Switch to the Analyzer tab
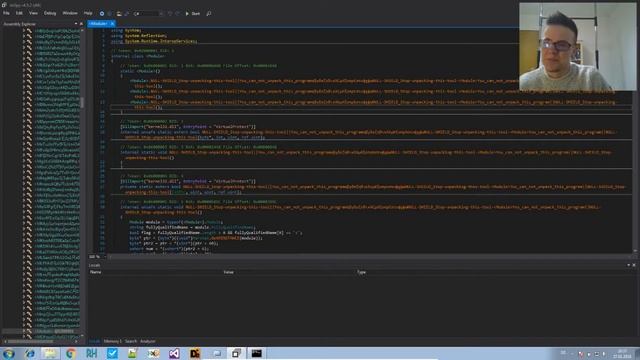Viewport: 640px width, 360px height. pyautogui.click(x=148, y=341)
